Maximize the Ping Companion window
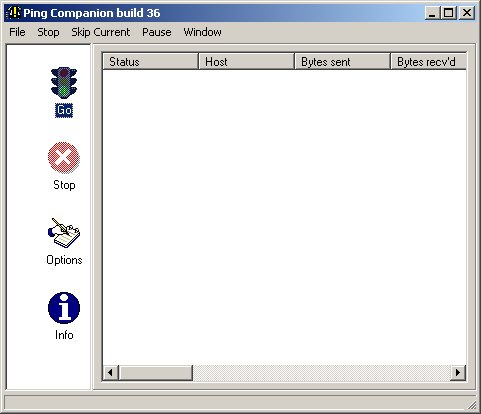 pos(449,13)
